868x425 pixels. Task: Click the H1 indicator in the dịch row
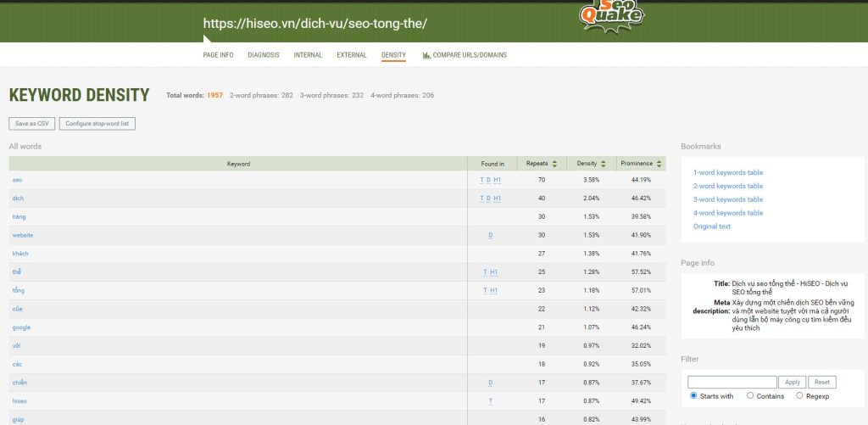click(498, 199)
